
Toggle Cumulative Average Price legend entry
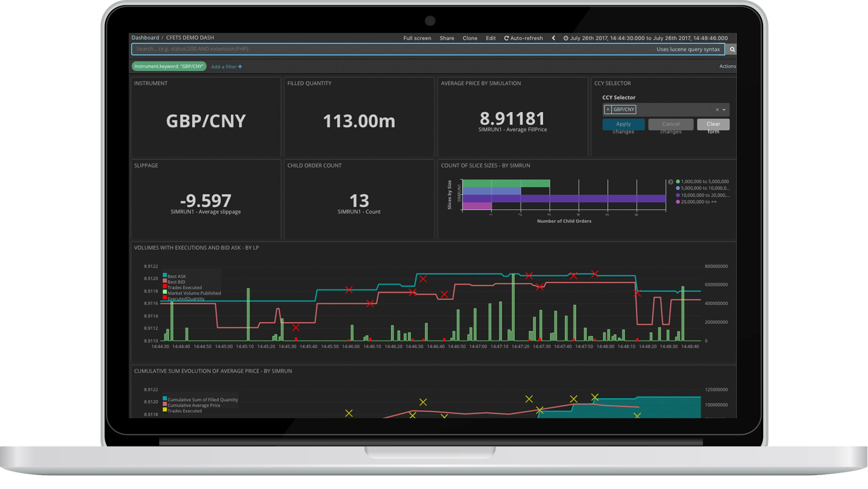coord(193,406)
